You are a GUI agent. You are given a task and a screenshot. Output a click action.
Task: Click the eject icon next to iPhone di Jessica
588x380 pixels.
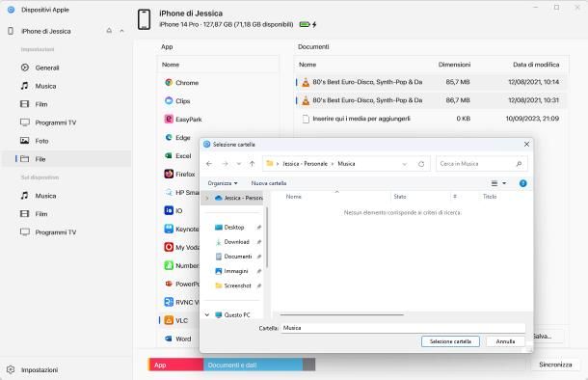[x=109, y=31]
